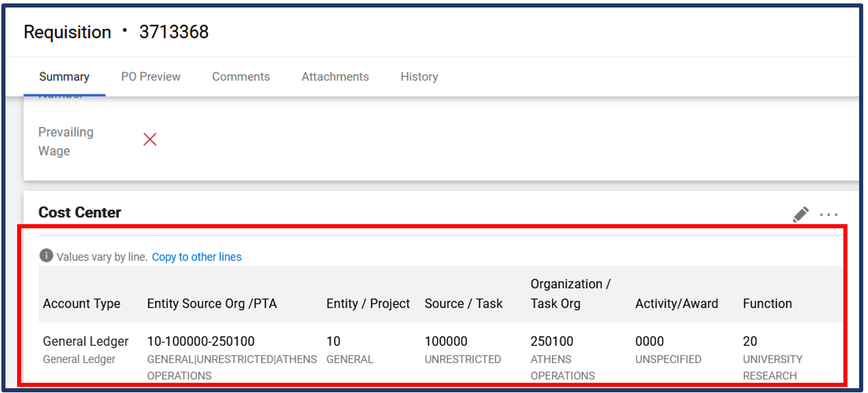Show the History tab
Screen dimensions: 868x393
click(x=419, y=77)
